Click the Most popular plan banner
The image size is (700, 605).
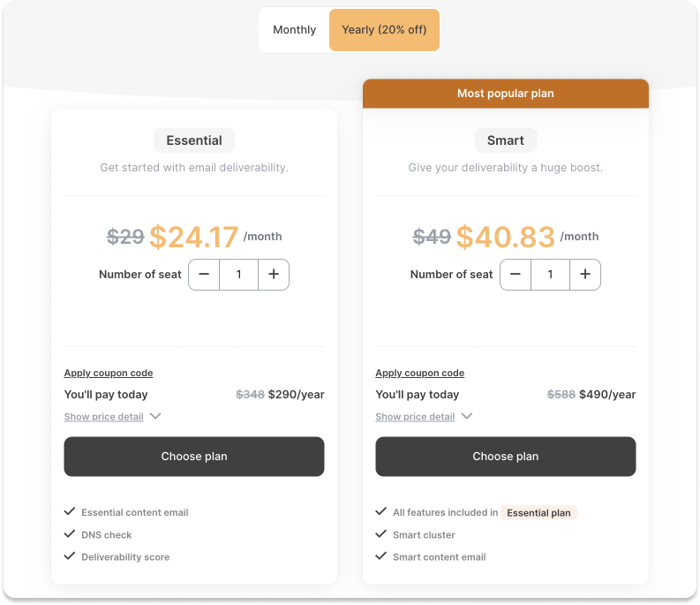506,94
